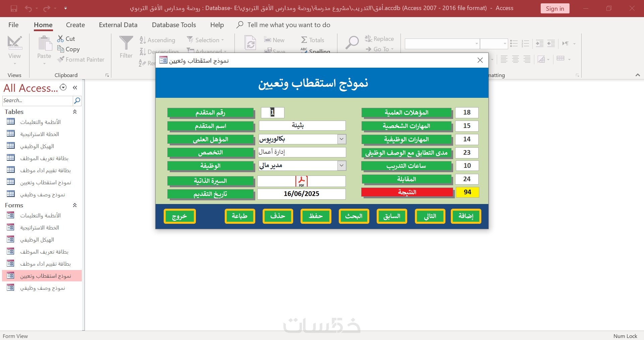Screen dimensions: 644x340
Task: Collapse the Tables group
Action: coord(75,112)
